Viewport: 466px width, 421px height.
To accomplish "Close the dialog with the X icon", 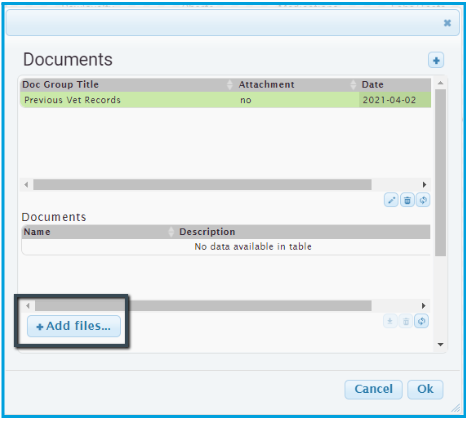I will (447, 23).
